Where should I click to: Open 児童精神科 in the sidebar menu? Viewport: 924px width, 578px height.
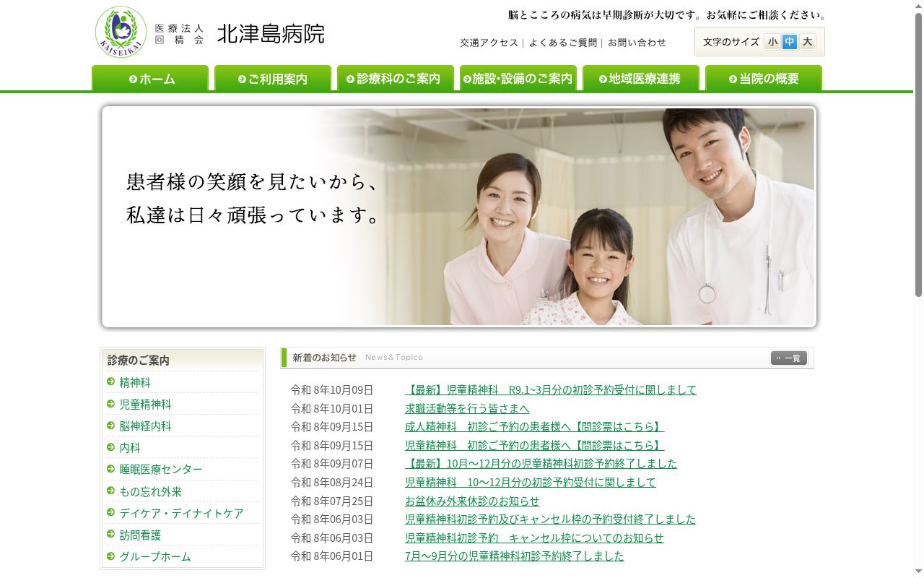145,404
